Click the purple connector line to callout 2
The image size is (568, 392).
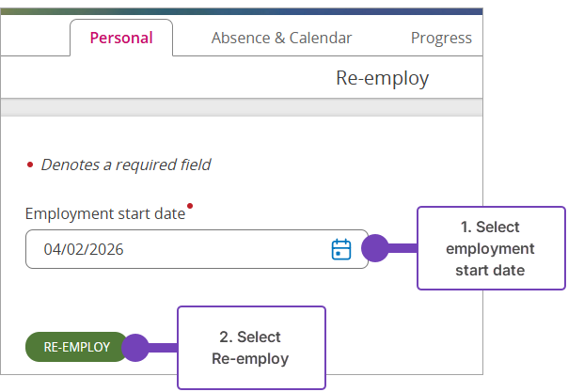pyautogui.click(x=164, y=347)
